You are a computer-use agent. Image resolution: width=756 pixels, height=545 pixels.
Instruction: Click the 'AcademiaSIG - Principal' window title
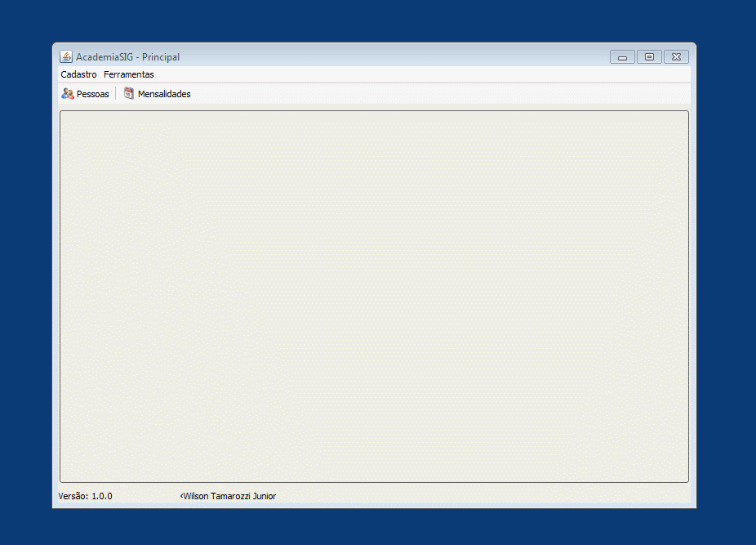[x=127, y=57]
